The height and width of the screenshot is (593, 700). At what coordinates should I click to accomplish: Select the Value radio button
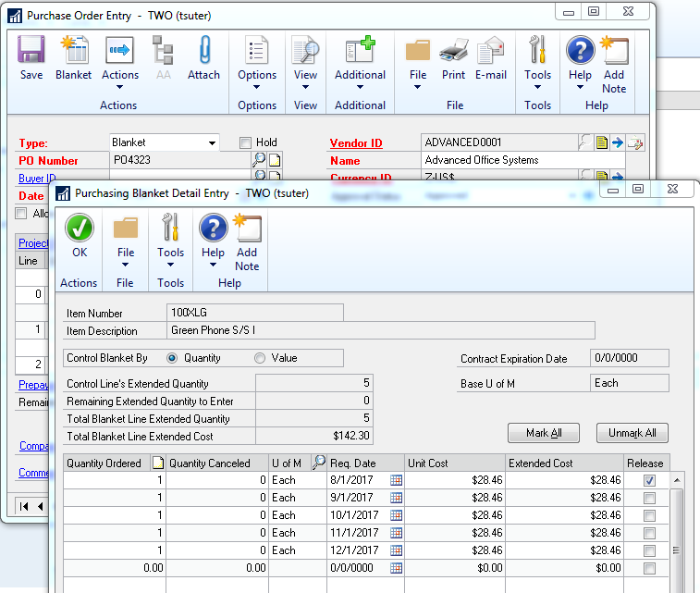[x=260, y=358]
